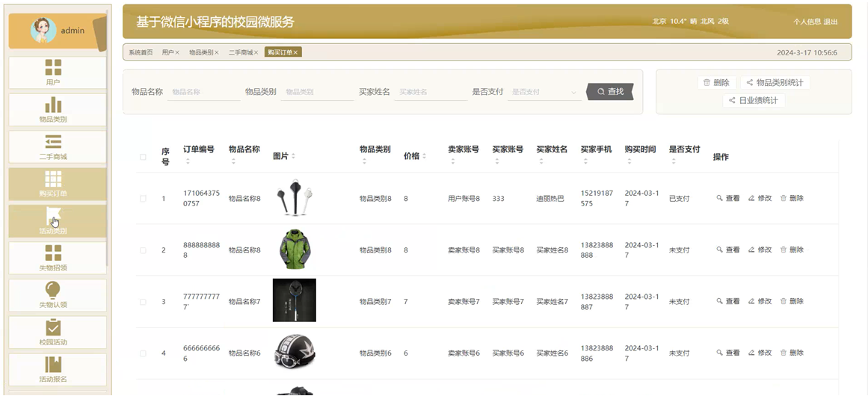
Task: Open the 用户 grid icon in sidebar
Action: [53, 68]
